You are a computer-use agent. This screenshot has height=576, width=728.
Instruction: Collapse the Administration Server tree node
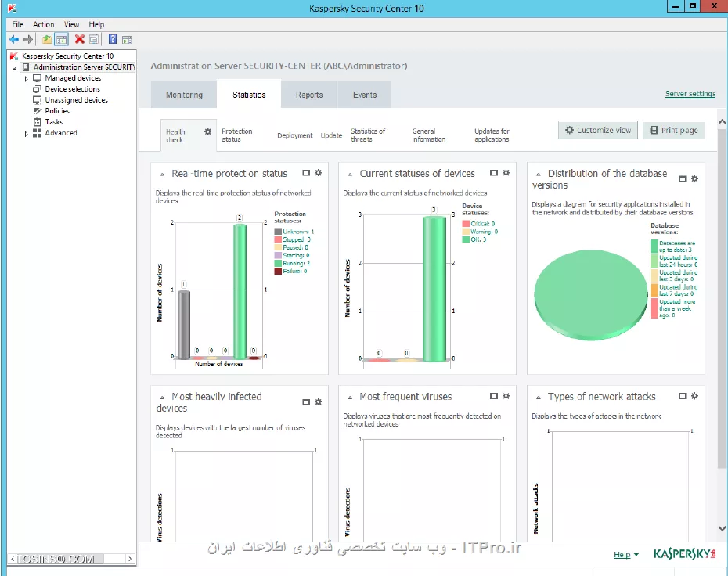(x=15, y=68)
